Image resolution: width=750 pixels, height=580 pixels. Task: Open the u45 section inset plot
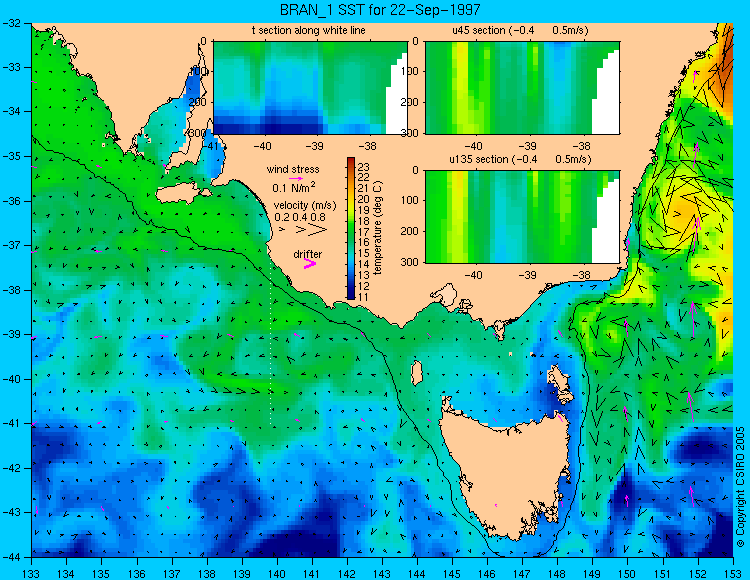pos(523,88)
